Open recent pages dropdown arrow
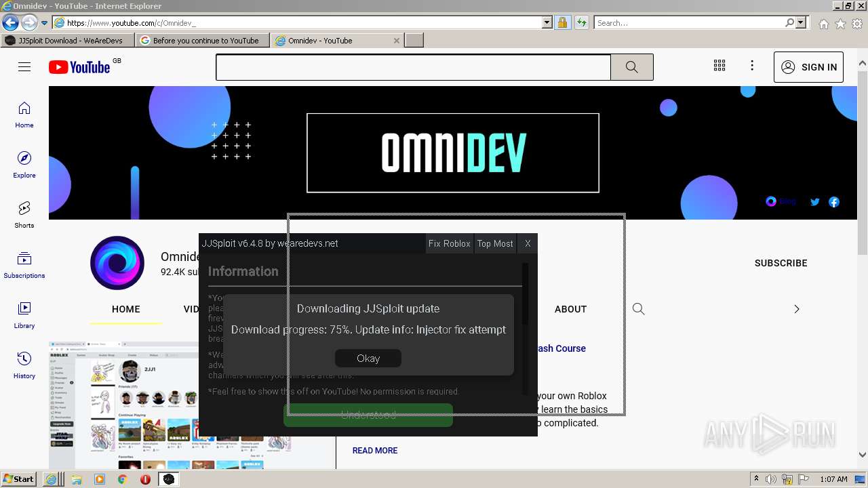 tap(45, 23)
